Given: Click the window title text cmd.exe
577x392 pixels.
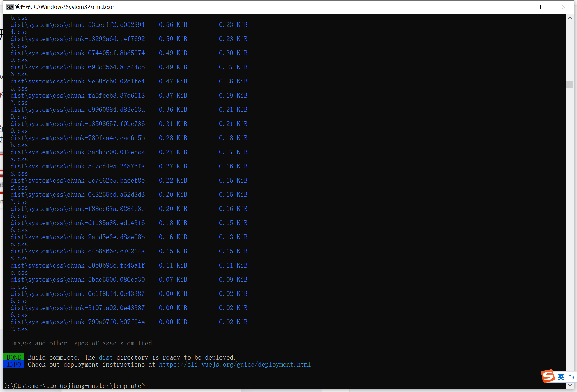Looking at the screenshot, I should click(64, 7).
